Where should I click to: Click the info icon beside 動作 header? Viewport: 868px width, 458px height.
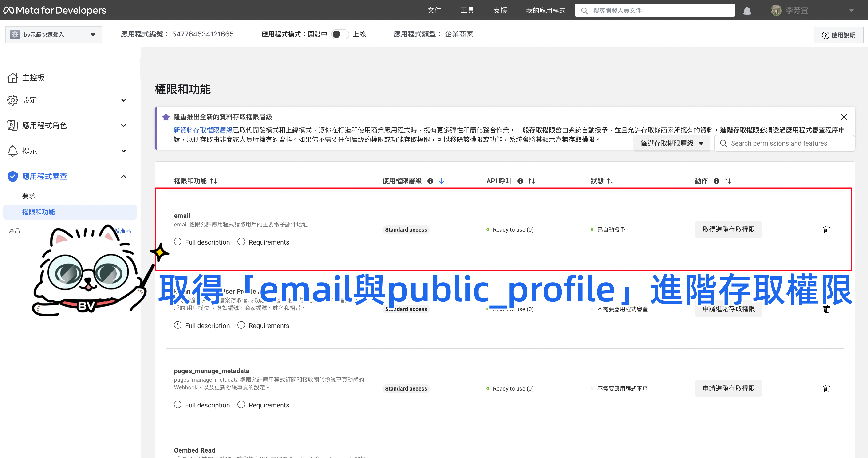pyautogui.click(x=716, y=181)
